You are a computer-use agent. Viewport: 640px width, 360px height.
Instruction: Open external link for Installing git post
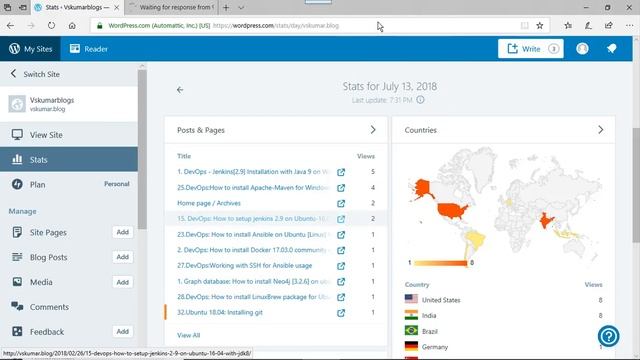coord(341,313)
